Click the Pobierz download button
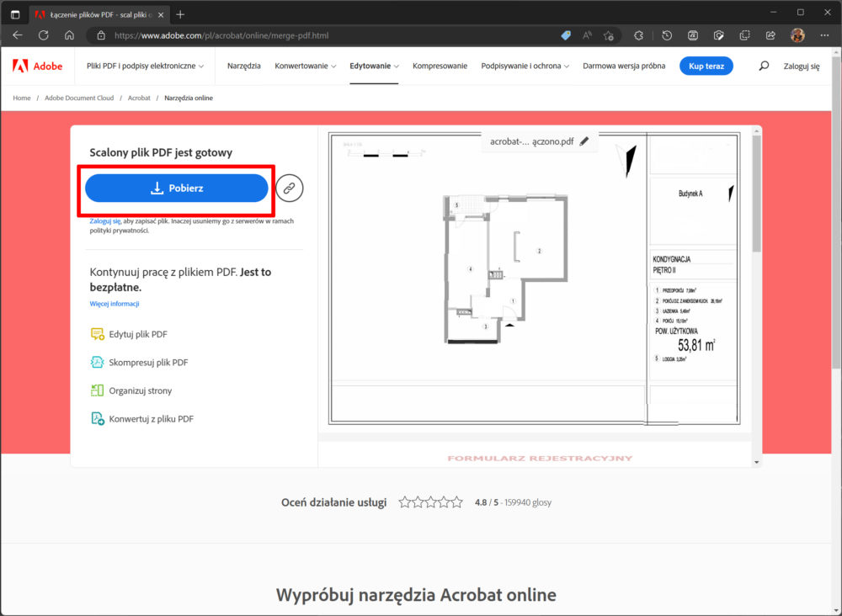Screen dimensions: 842x616 click(x=177, y=189)
